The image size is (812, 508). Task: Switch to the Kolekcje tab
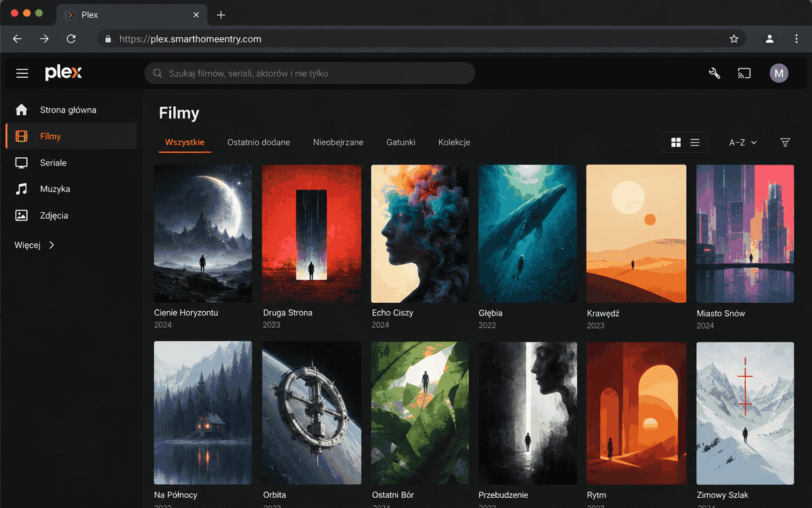tap(454, 142)
